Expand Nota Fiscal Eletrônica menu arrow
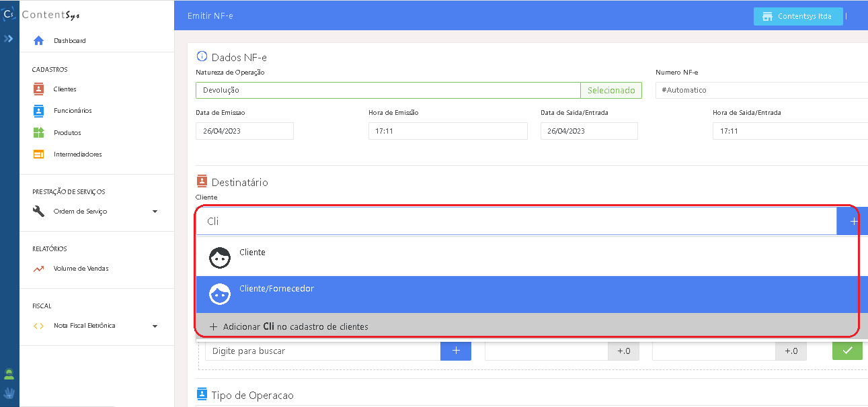868x407 pixels. pyautogui.click(x=155, y=326)
